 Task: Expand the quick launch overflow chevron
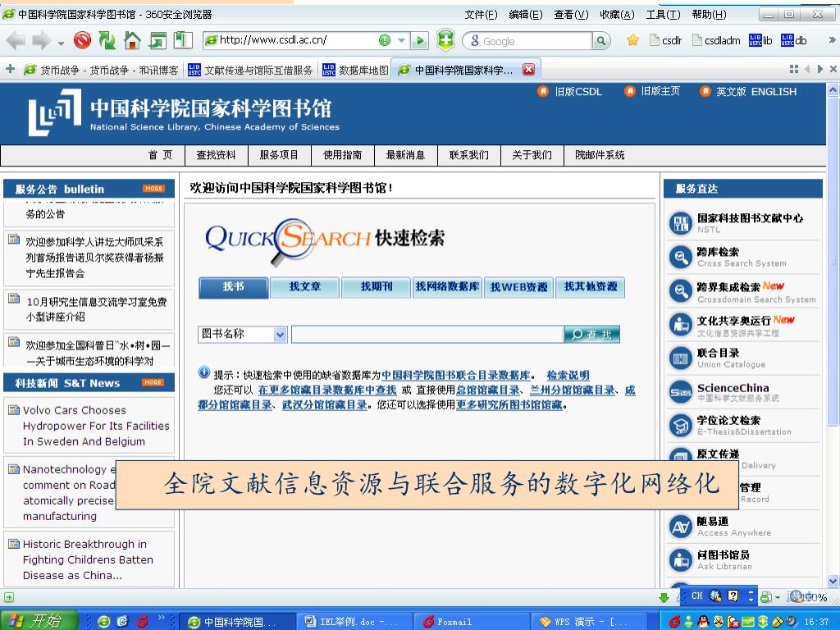click(x=161, y=619)
